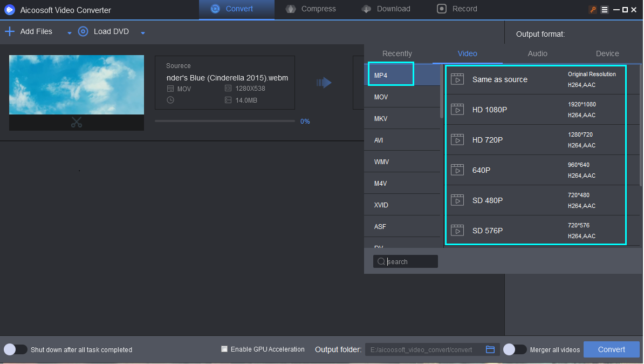Click the preset list scrollbar
This screenshot has height=364, width=644.
pyautogui.click(x=641, y=125)
